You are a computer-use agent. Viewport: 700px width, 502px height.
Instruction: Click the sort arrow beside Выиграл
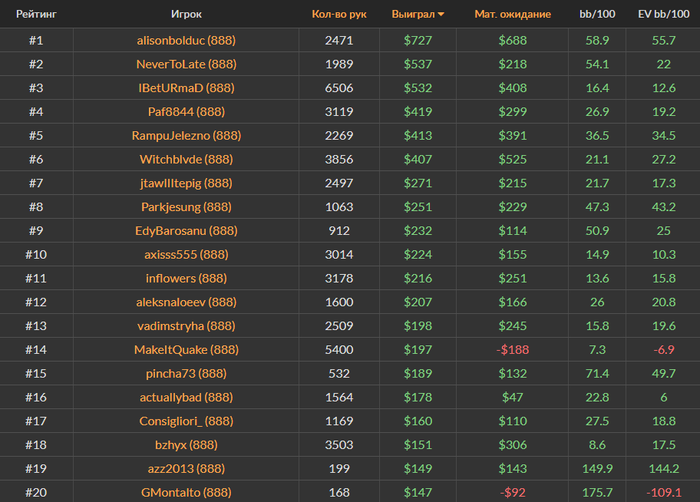[441, 14]
